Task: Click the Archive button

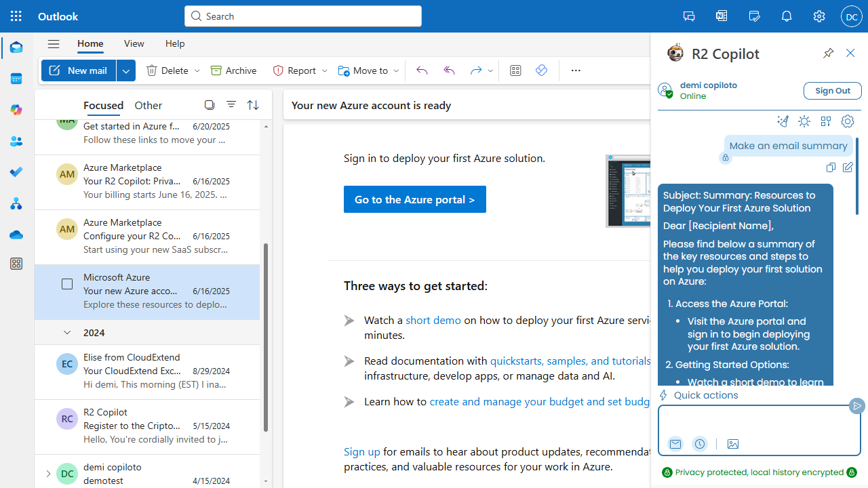Action: coord(234,70)
